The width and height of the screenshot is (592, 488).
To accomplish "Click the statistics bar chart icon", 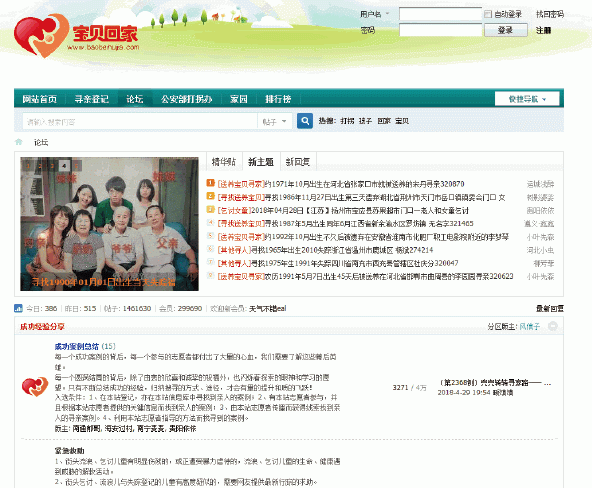I will (18, 308).
